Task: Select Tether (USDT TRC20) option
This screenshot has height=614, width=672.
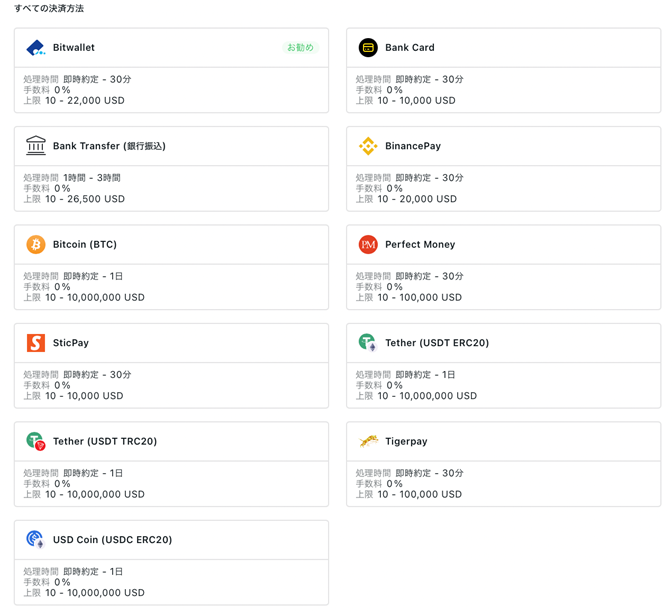Action: click(171, 464)
